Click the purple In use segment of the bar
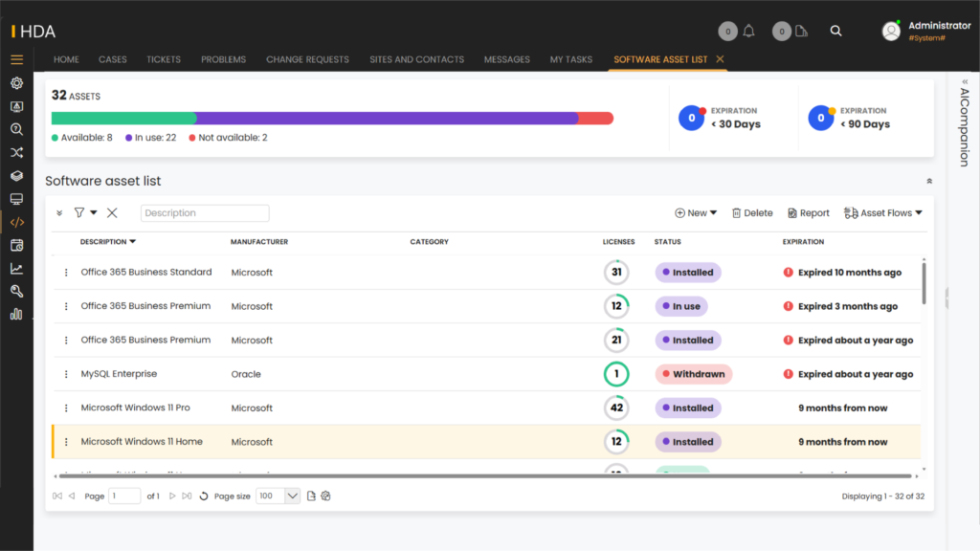The height and width of the screenshot is (551, 980). [x=387, y=118]
